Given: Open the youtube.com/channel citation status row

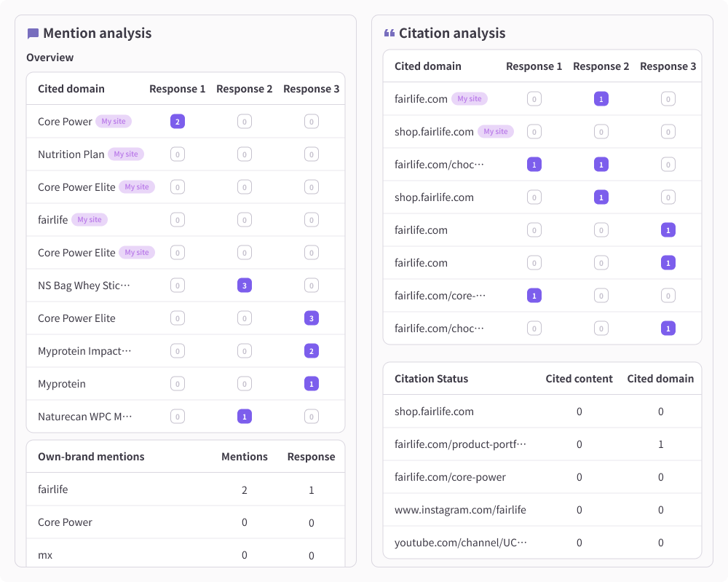Looking at the screenshot, I should [x=542, y=543].
